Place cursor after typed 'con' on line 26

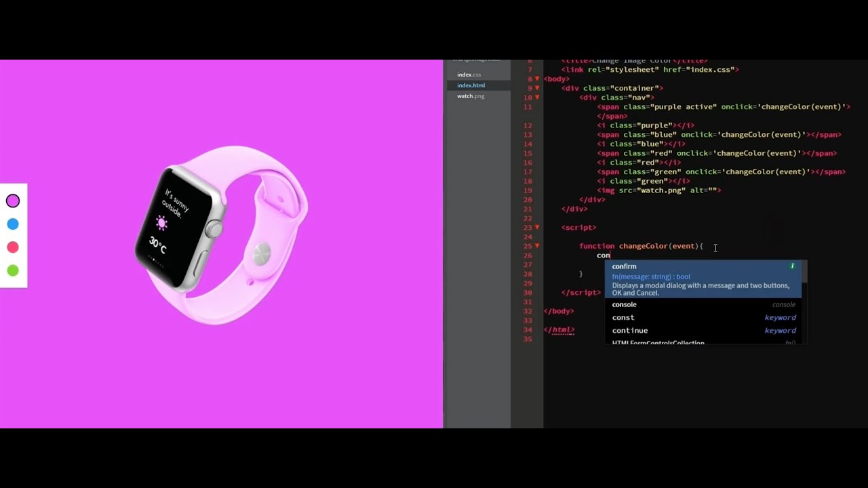click(x=611, y=256)
